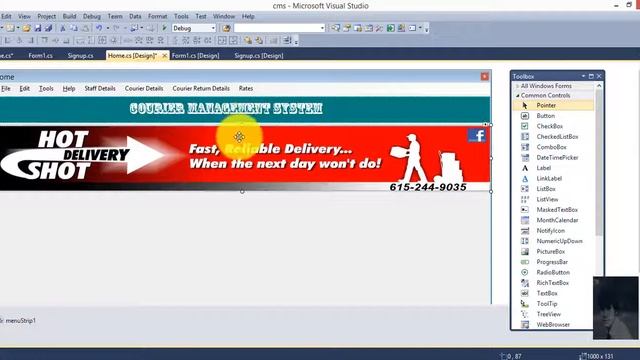
Task: Select the WebBrowser control in Toolbox
Action: (553, 324)
